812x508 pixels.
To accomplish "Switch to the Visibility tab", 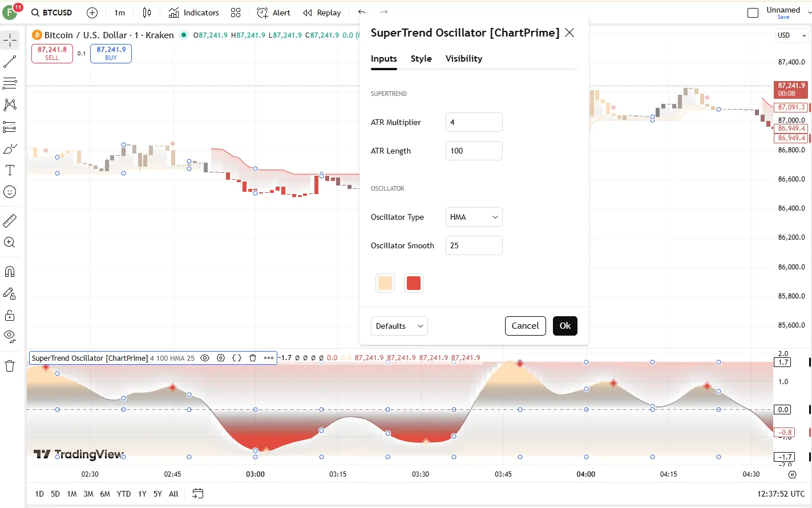I will pyautogui.click(x=463, y=59).
